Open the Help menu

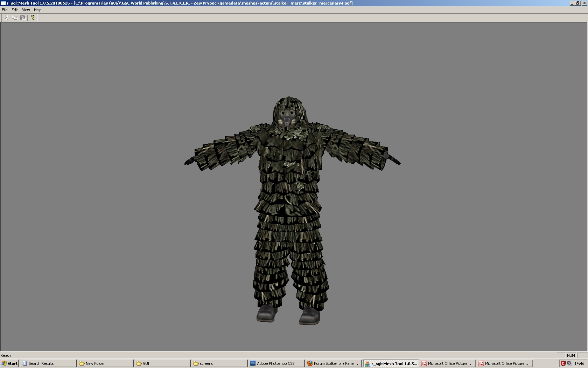pyautogui.click(x=37, y=10)
